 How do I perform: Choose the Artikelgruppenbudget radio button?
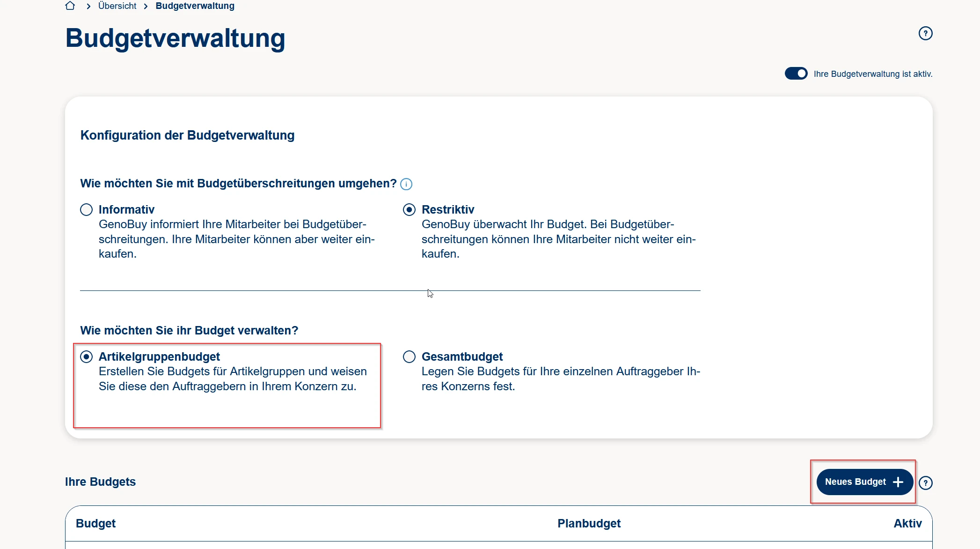pos(86,356)
